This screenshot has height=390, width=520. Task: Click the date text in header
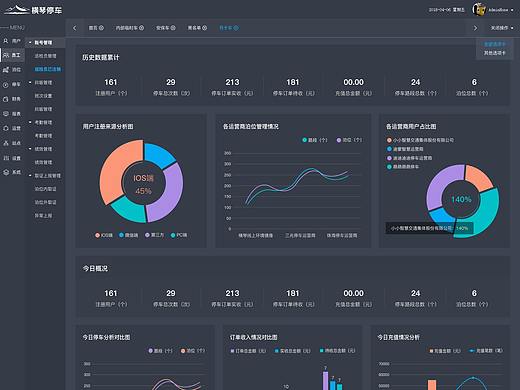click(446, 10)
